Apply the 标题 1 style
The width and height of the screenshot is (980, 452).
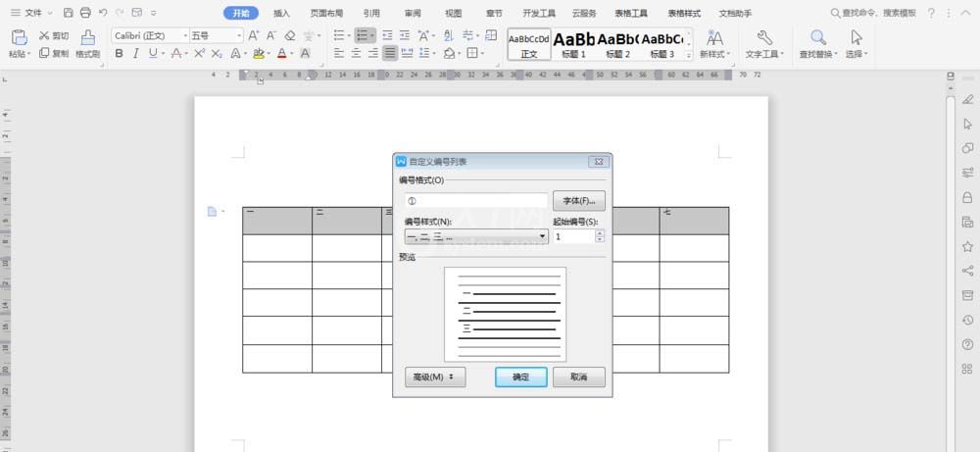(x=573, y=44)
